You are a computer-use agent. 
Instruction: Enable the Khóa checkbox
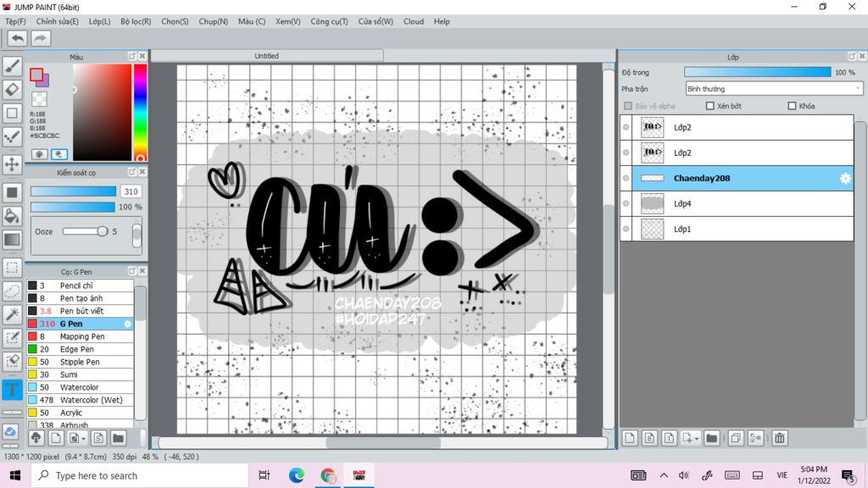(x=792, y=106)
